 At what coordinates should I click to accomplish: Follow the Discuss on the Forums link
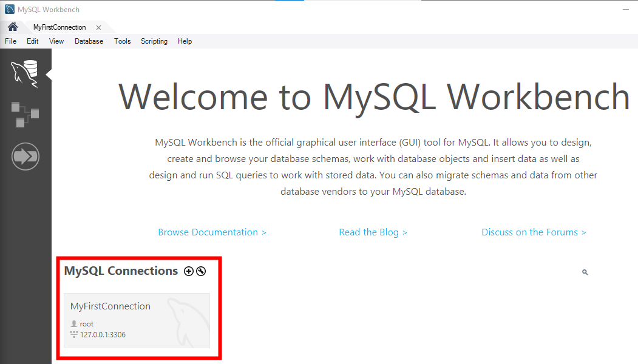(x=534, y=232)
